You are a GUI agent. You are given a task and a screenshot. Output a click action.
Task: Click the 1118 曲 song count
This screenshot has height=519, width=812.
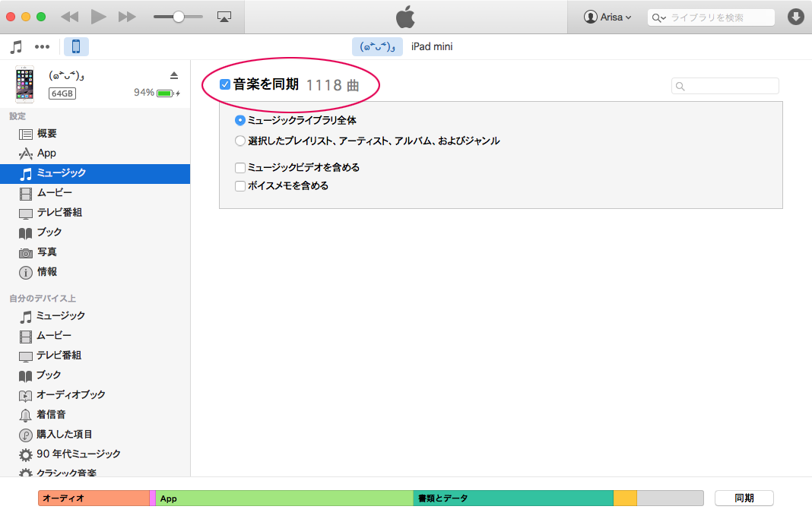332,85
